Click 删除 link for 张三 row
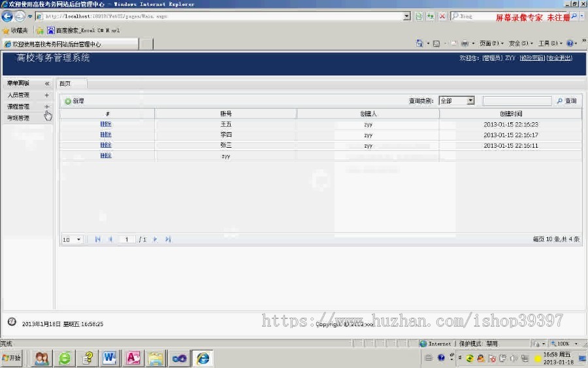 click(106, 145)
